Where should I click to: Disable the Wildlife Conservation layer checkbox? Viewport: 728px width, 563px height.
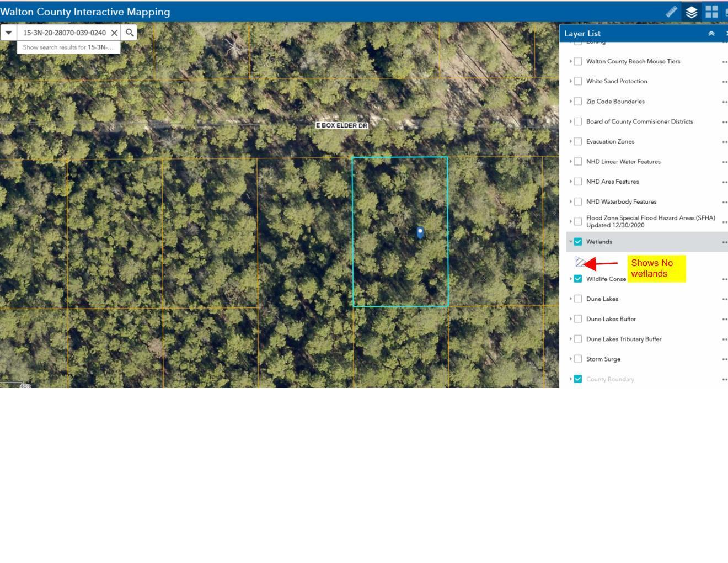[x=577, y=278]
